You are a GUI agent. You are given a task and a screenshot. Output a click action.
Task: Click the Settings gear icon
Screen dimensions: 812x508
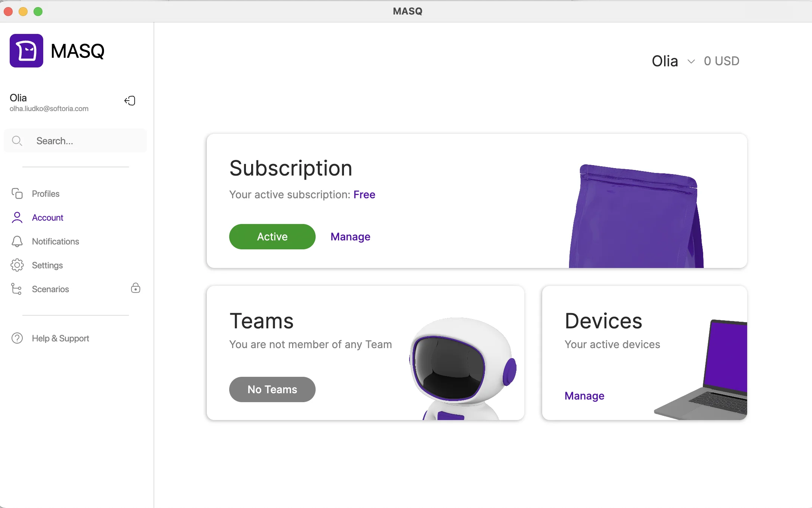[17, 265]
